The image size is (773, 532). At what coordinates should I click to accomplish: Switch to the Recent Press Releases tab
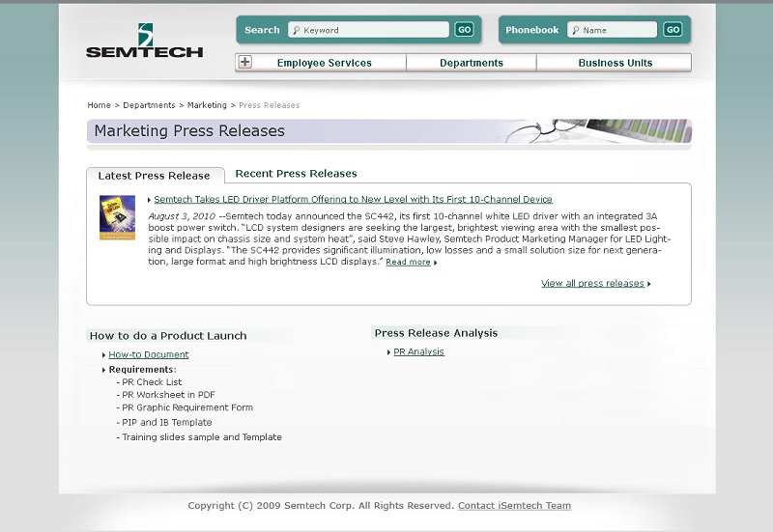296,174
